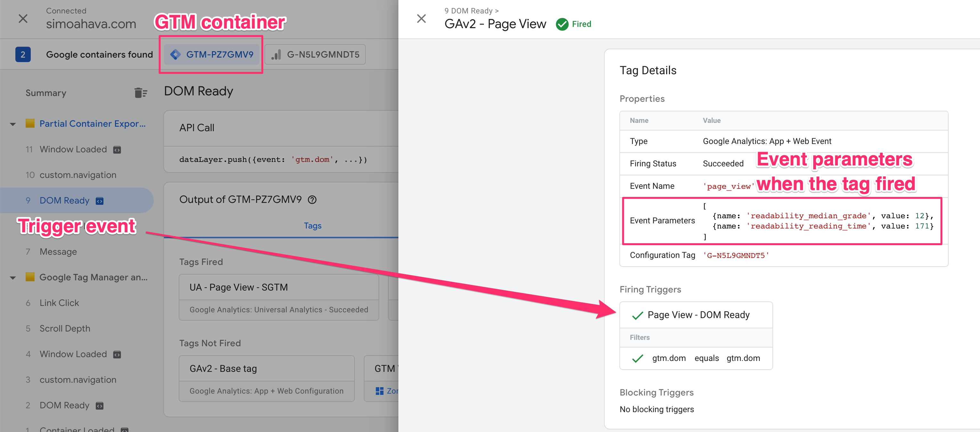Switch to the Tags tab
Image resolution: width=980 pixels, height=432 pixels.
coord(312,226)
